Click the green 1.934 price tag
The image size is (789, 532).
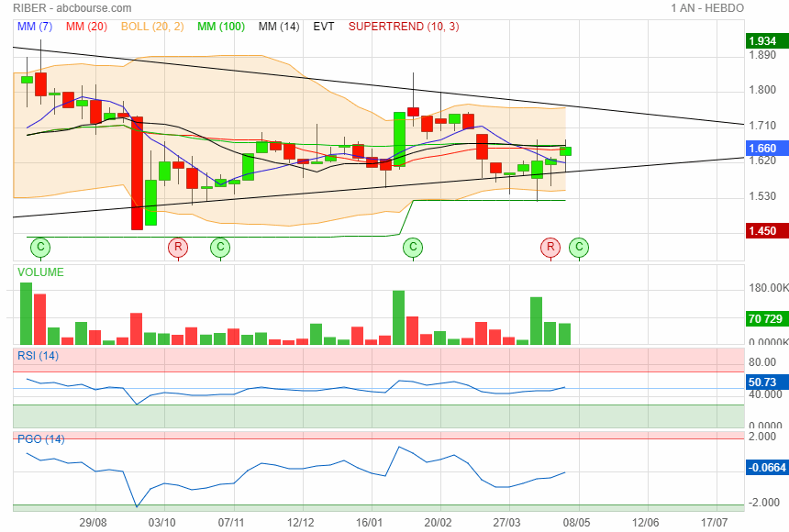pyautogui.click(x=767, y=41)
